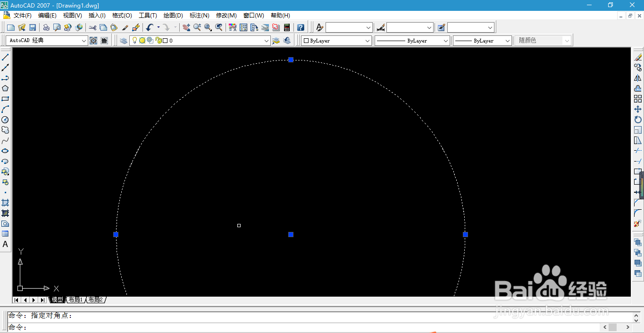
Task: Select the Array tool
Action: (x=638, y=99)
